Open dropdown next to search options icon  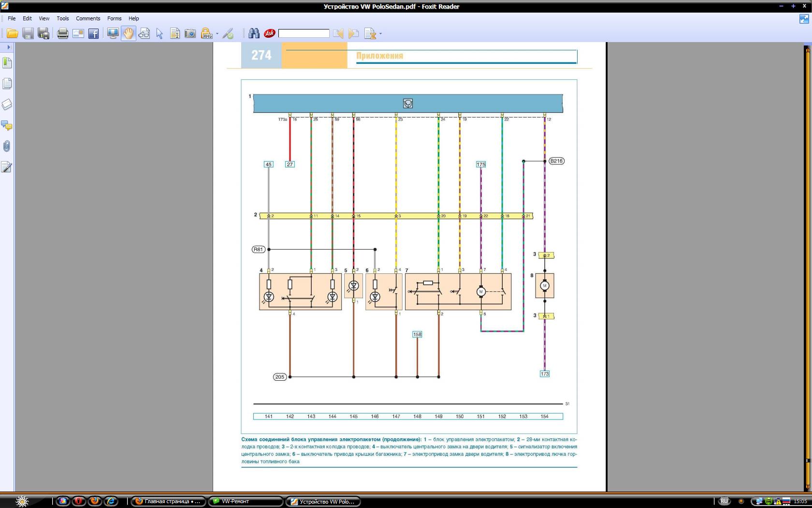click(380, 34)
